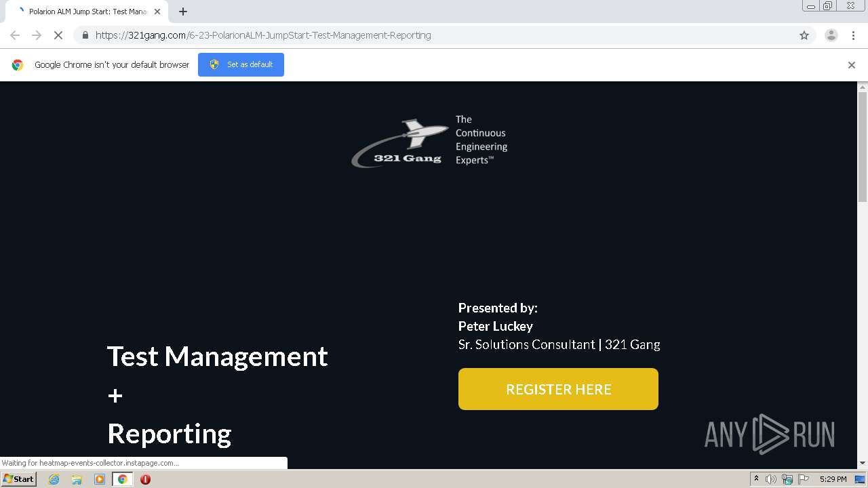868x488 pixels.
Task: Stop loading the page
Action: tap(58, 35)
